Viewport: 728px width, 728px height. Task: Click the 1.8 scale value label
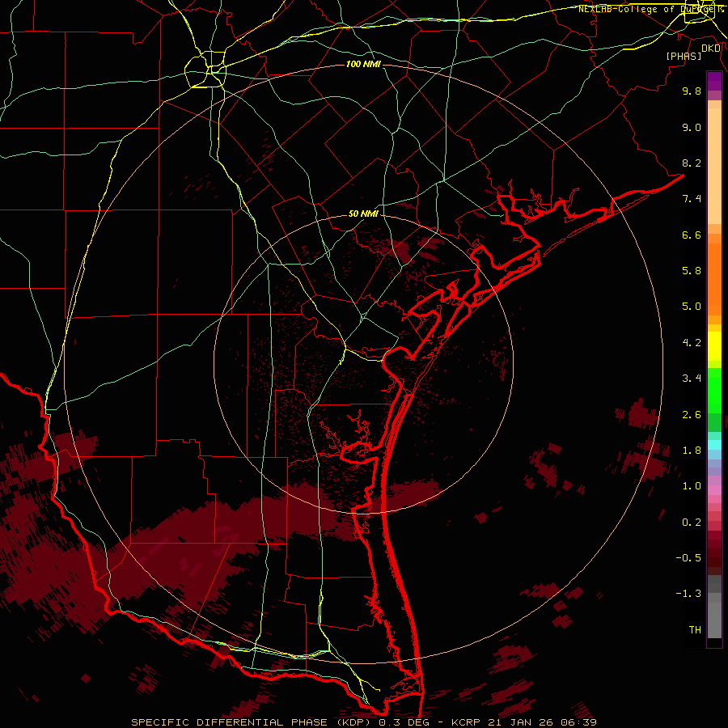click(x=692, y=451)
